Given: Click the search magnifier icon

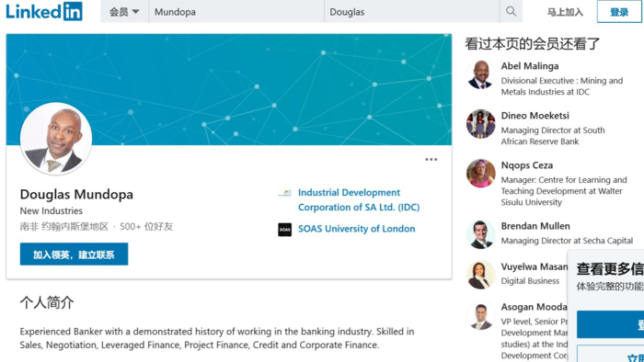Looking at the screenshot, I should click(511, 11).
